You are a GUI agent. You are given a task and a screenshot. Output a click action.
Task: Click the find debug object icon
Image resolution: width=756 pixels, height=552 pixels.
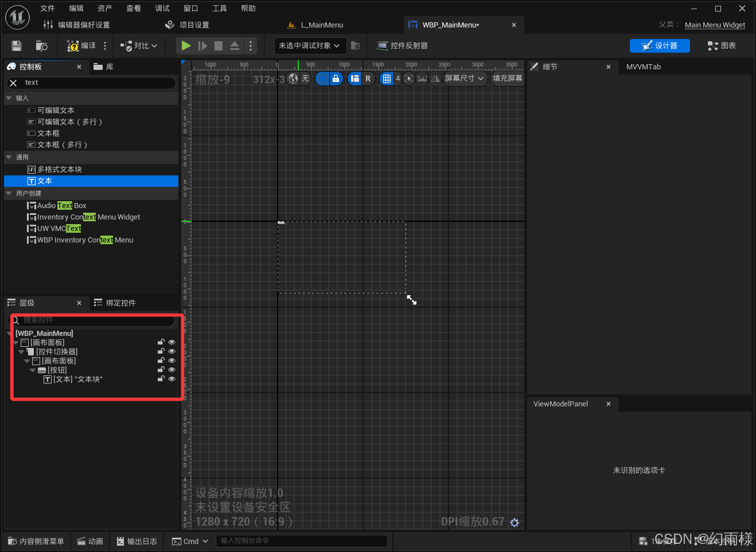coord(356,46)
